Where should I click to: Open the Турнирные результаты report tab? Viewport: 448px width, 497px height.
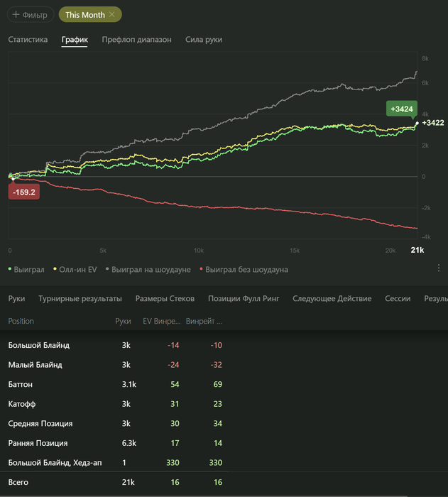point(80,299)
